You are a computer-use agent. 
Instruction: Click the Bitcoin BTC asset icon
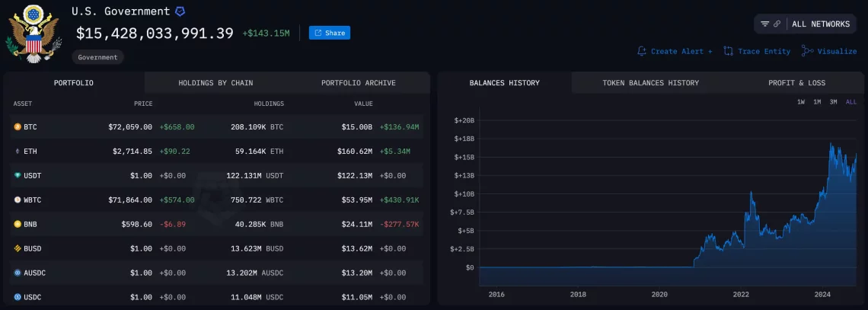click(18, 127)
